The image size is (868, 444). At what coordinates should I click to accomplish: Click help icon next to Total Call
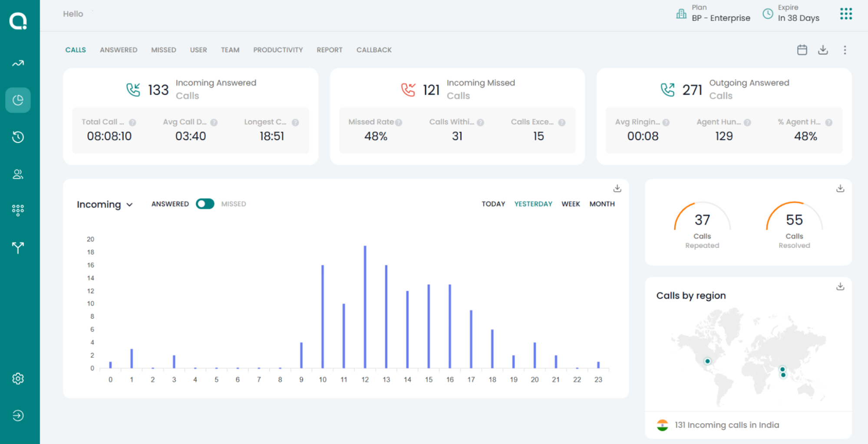132,123
